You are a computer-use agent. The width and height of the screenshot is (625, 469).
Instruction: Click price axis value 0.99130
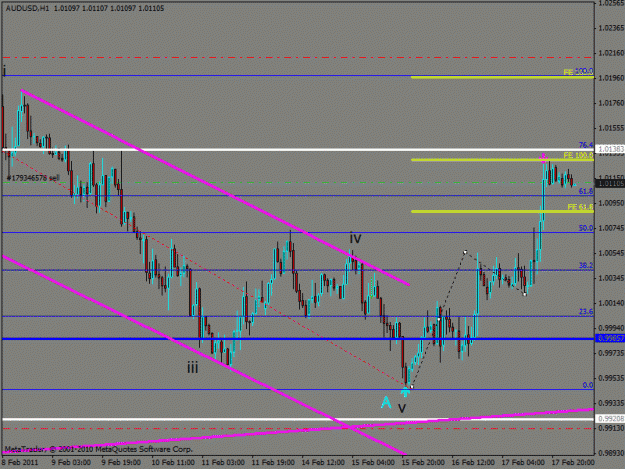tap(611, 428)
